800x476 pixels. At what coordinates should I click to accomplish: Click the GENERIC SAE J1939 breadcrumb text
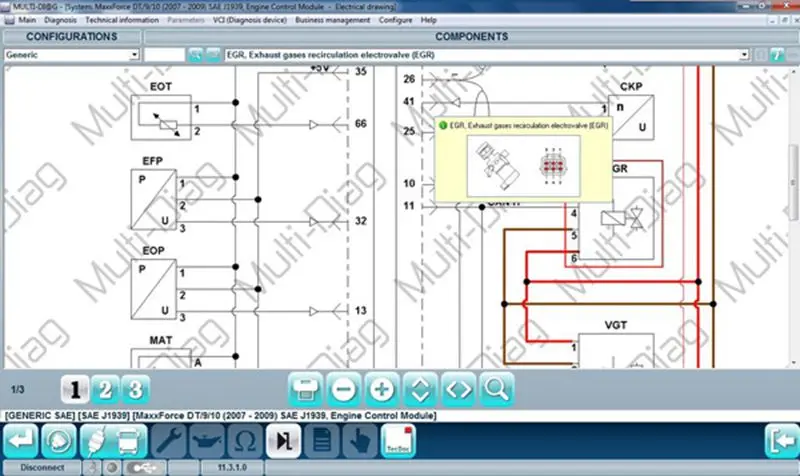(221, 415)
